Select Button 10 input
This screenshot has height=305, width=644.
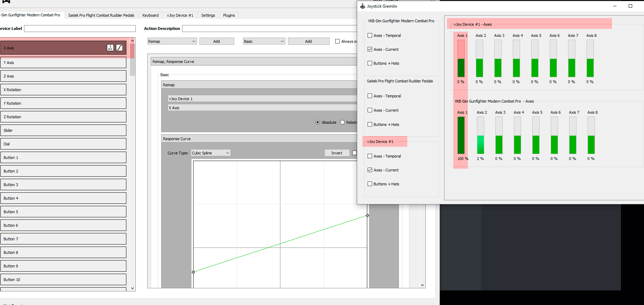pos(63,280)
